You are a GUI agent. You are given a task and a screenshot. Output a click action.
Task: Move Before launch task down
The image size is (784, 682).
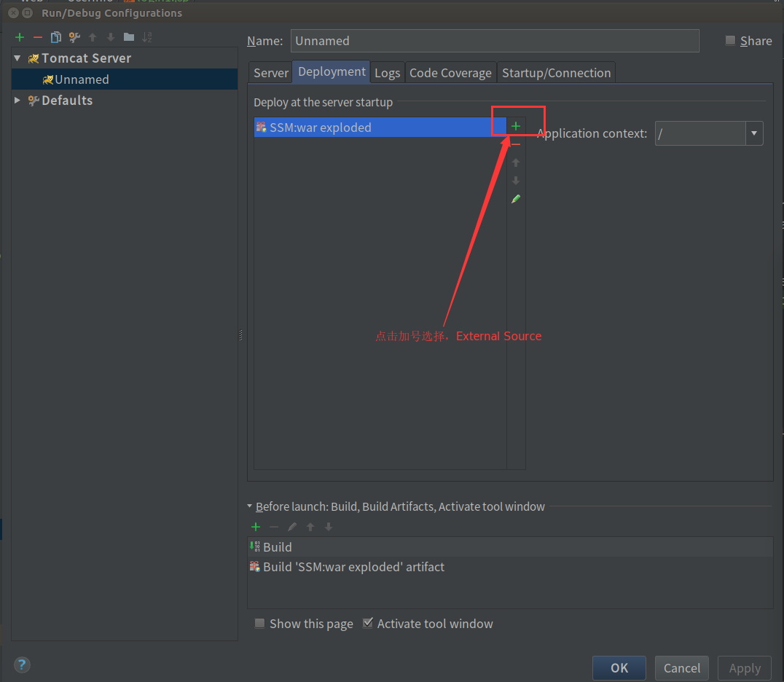329,527
